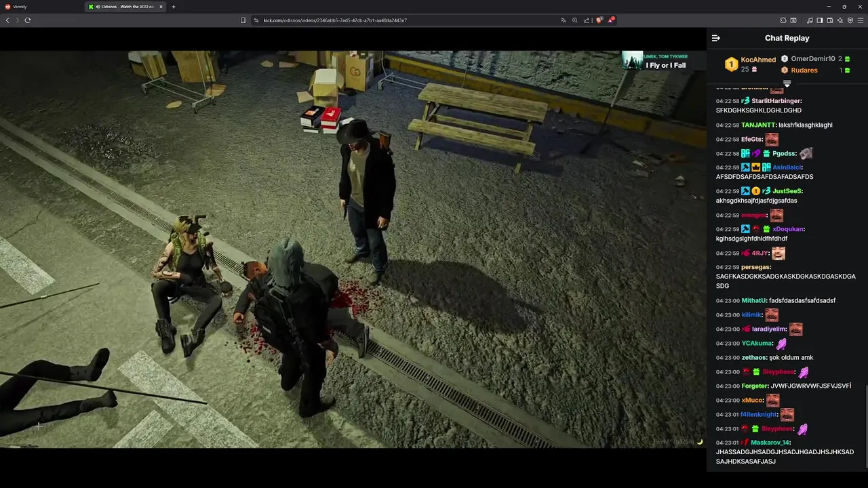Click username laradiyelim in chat

(769, 329)
